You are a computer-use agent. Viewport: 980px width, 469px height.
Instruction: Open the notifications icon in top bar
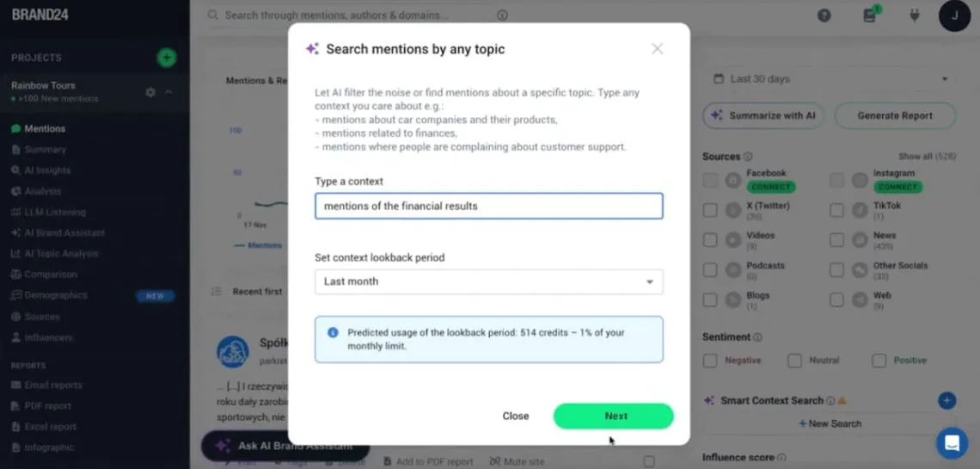tap(870, 15)
